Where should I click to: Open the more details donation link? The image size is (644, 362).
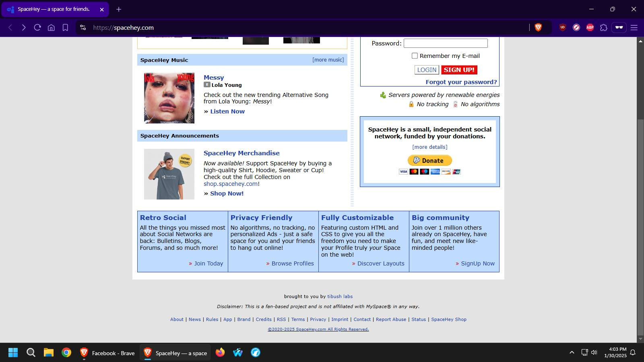pos(430,147)
